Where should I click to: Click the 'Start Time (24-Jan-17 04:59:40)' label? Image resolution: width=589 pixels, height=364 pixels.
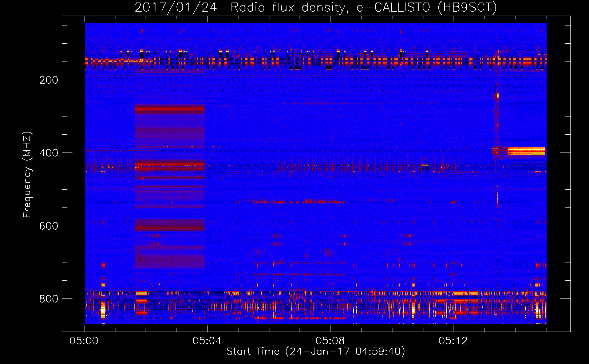pos(316,352)
